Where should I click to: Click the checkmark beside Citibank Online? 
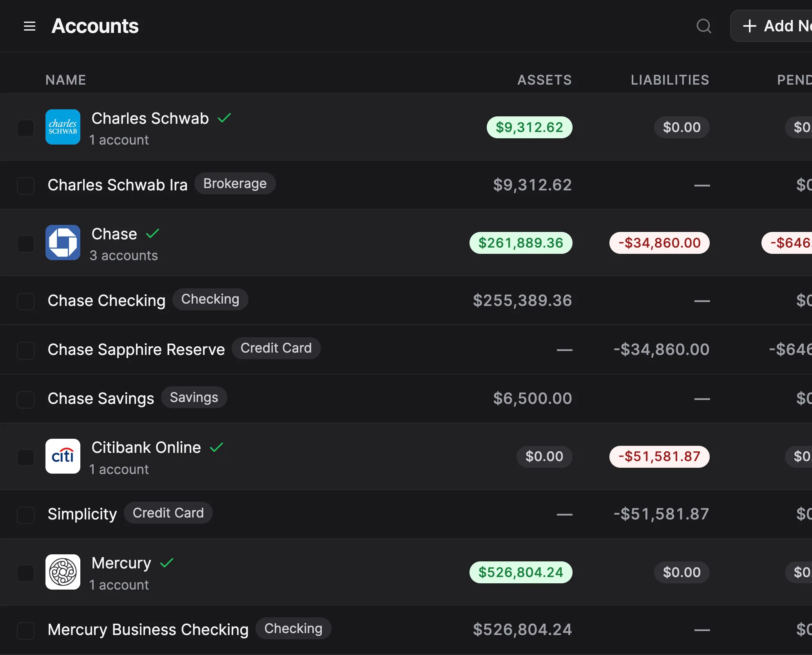pos(217,447)
